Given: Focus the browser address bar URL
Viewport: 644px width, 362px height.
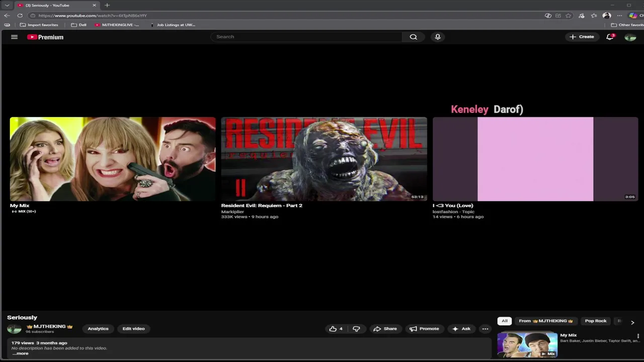Looking at the screenshot, I should coord(93,16).
